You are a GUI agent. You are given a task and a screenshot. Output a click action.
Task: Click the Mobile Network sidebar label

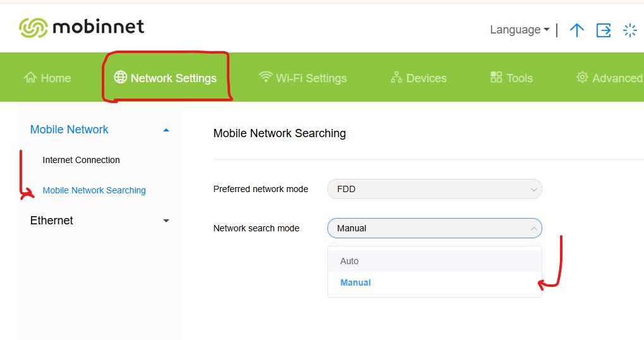point(70,130)
